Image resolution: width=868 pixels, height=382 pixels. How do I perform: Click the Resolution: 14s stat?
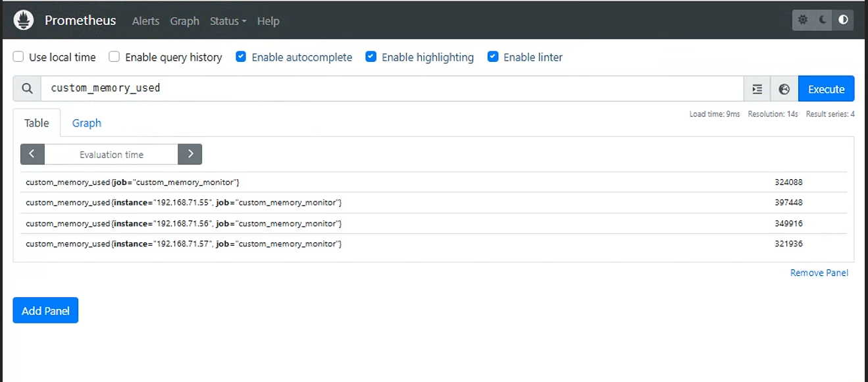point(773,114)
